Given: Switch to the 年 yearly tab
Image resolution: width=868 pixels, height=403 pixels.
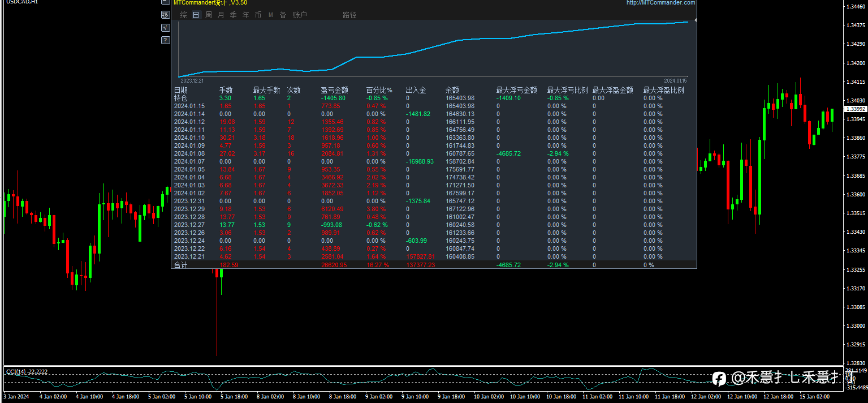Looking at the screenshot, I should point(245,15).
